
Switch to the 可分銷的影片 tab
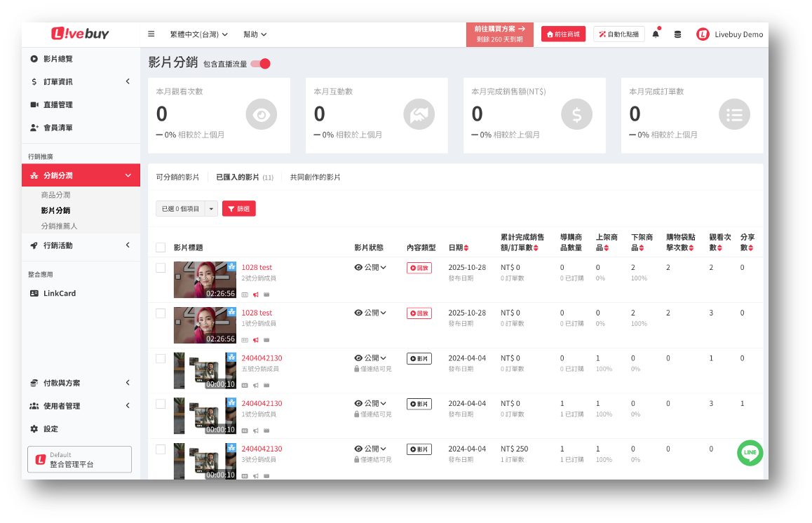[x=177, y=177]
